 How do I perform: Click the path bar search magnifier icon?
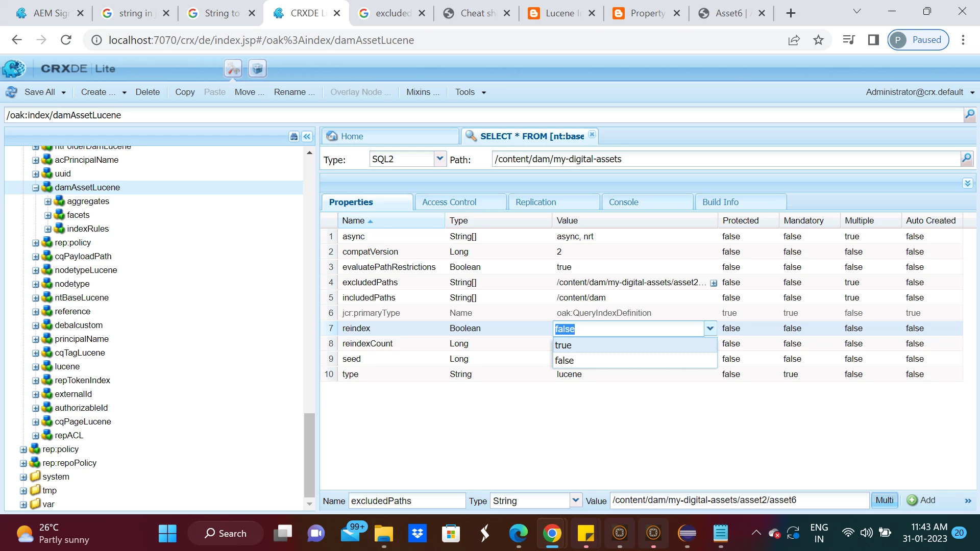(969, 115)
